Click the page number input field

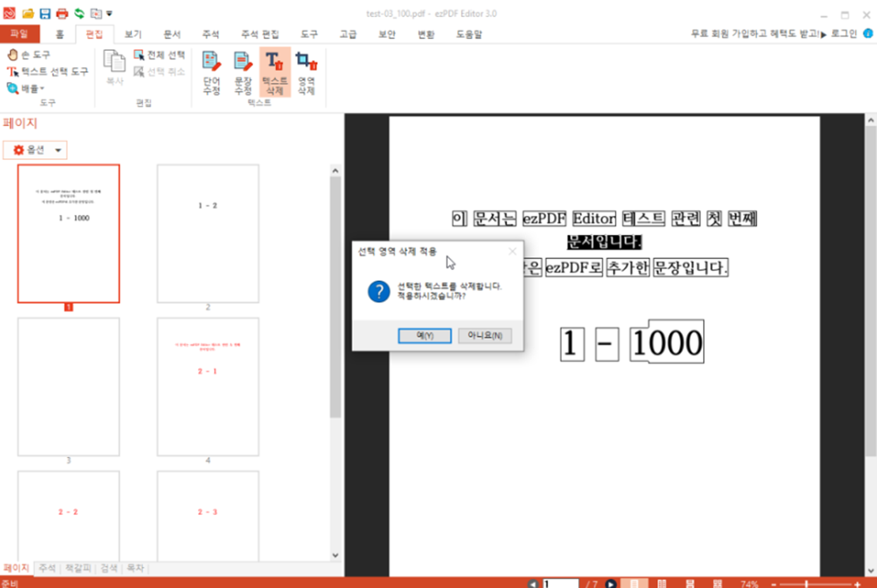point(560,584)
